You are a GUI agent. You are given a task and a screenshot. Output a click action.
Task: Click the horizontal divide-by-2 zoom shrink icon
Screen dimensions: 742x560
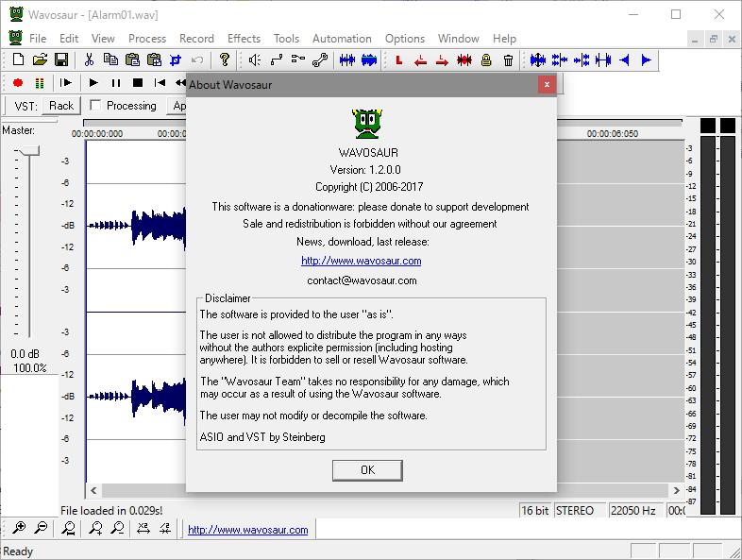tap(165, 528)
